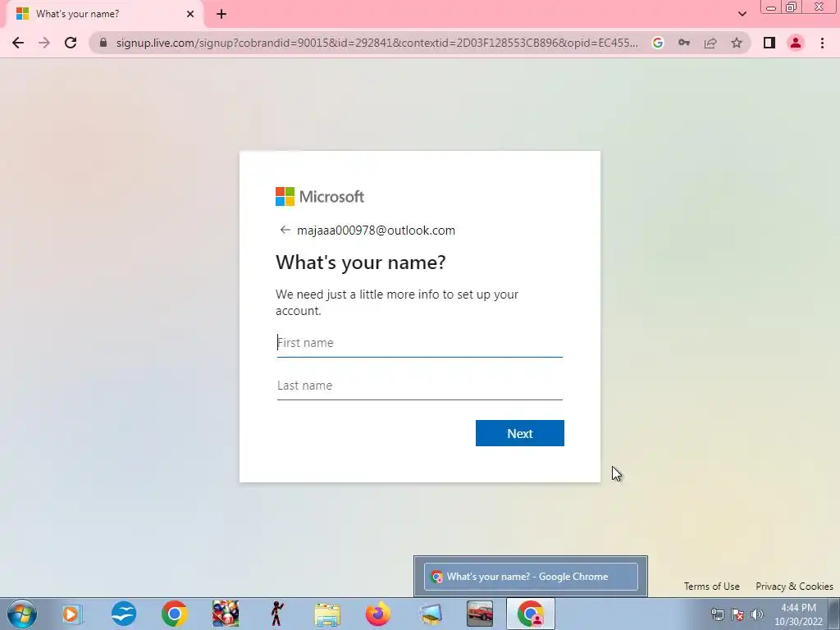Click the Next button

coord(519,433)
